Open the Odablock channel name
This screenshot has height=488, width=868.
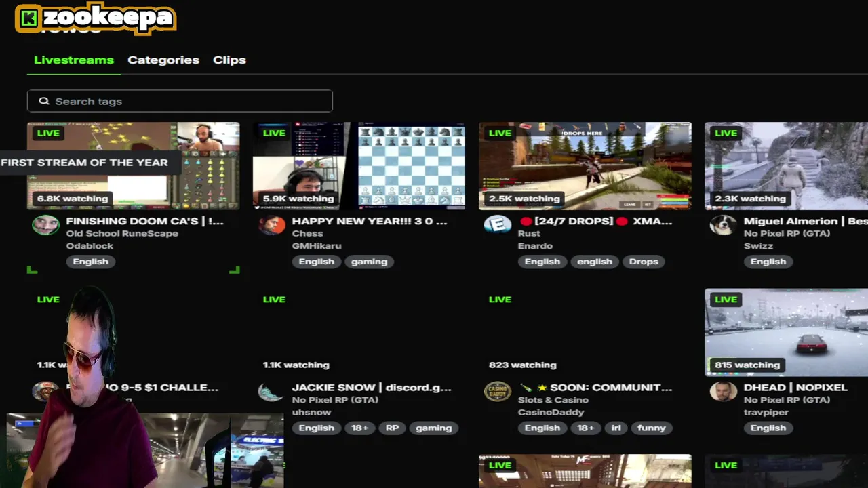[x=90, y=245]
